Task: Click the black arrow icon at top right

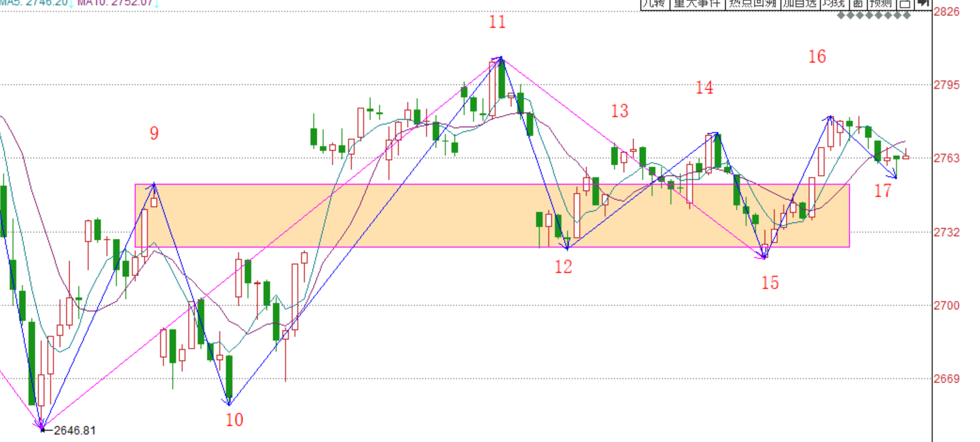Action: click(x=923, y=4)
